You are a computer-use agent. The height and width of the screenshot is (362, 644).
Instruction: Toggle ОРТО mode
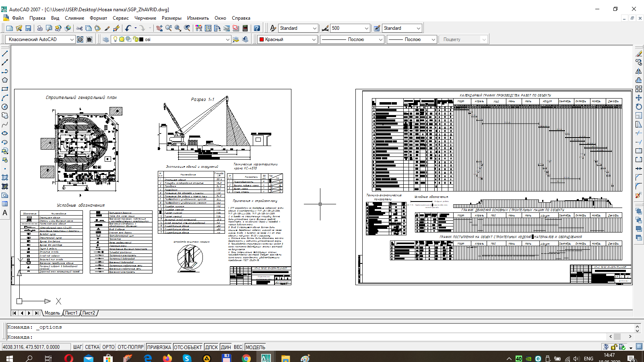point(108,347)
